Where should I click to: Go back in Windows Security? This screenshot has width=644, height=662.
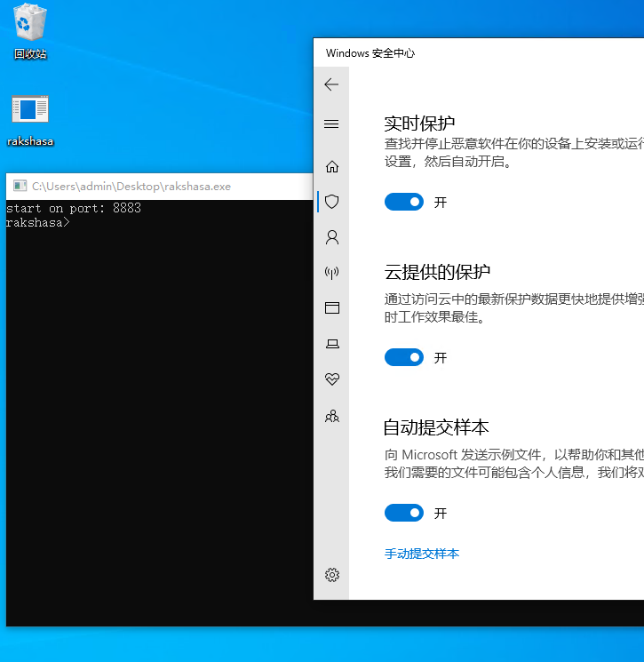point(331,84)
